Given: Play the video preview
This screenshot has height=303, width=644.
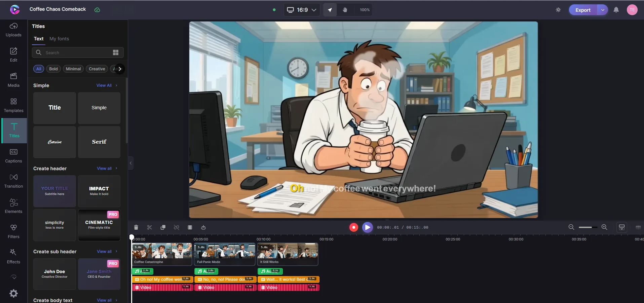Looking at the screenshot, I should coord(368,227).
